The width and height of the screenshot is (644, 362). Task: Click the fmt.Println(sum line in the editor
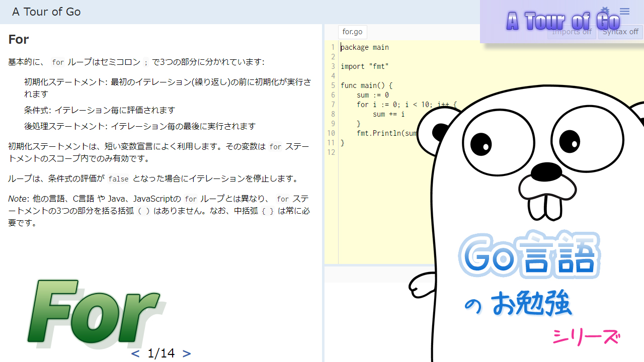click(387, 133)
